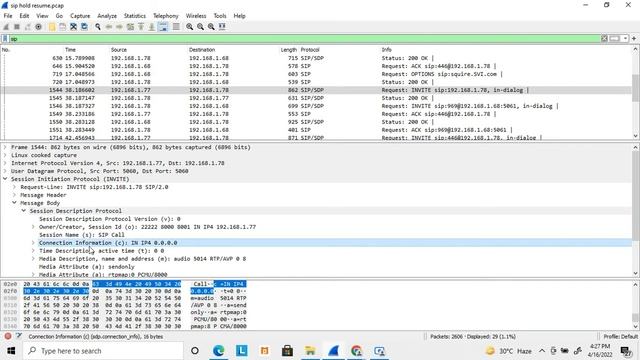
Task: Click the expert information status icon
Action: tap(8, 336)
